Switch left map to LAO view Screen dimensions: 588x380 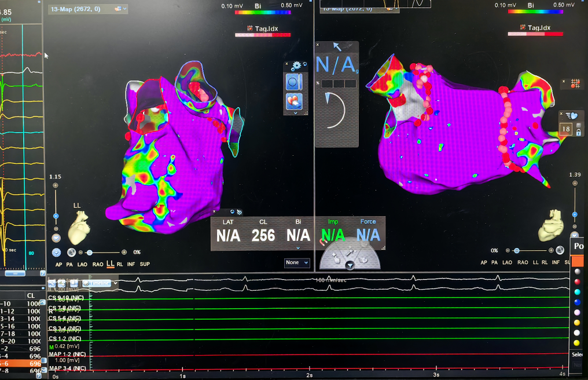(83, 264)
